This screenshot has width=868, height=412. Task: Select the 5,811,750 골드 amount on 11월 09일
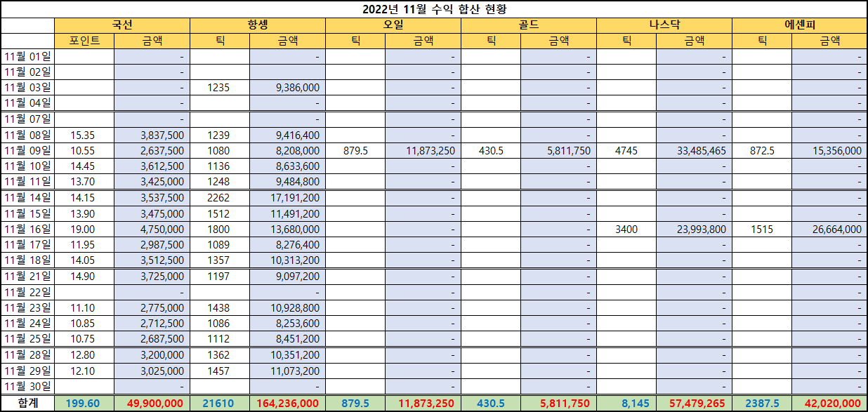click(x=558, y=150)
